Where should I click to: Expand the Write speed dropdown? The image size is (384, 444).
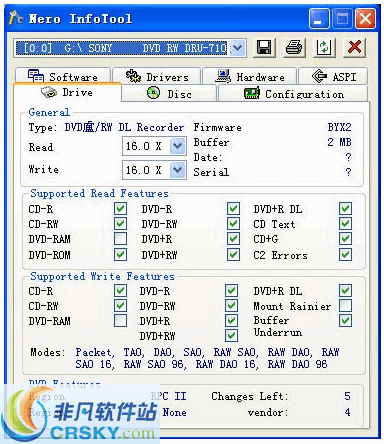(177, 170)
